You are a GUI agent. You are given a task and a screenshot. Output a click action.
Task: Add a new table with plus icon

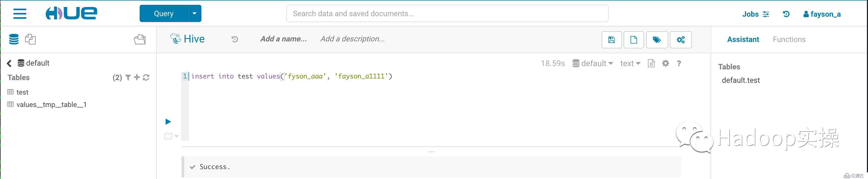click(x=137, y=77)
